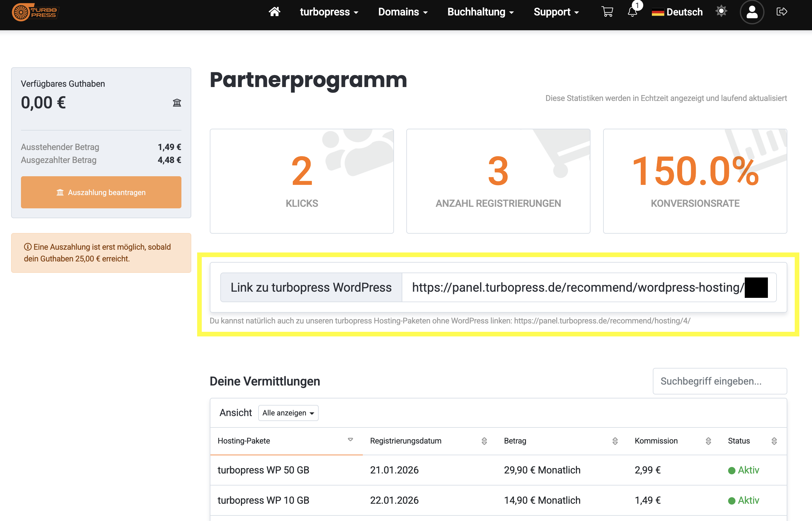Expand the Domains menu
This screenshot has width=812, height=521.
[403, 12]
